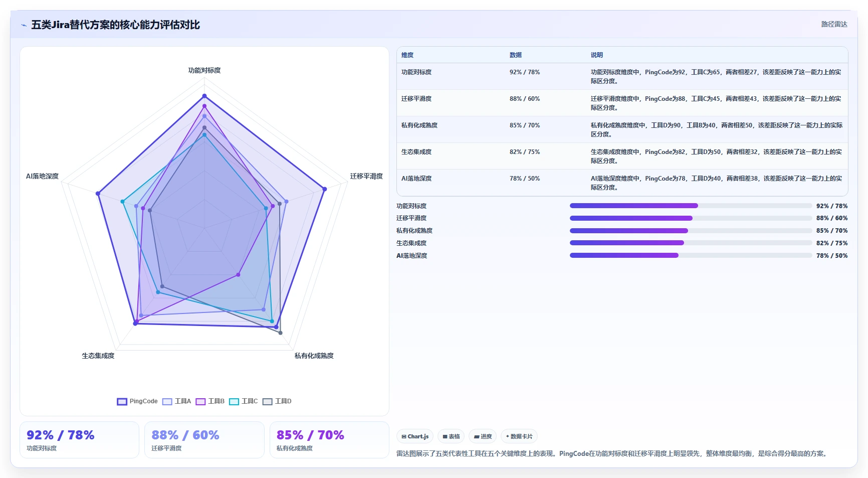The image size is (868, 478).
Task: Click radar axis label 迁移平滑度
Action: point(366,176)
